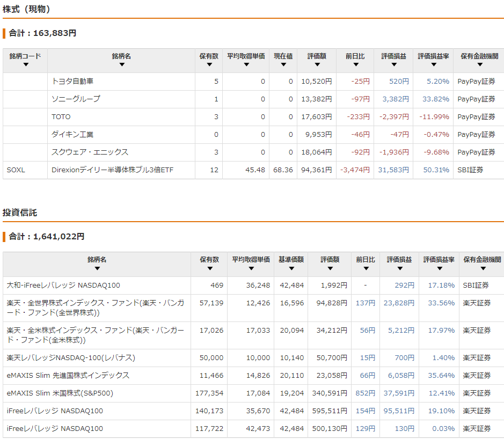
Task: Click 銘柄名 sort arrow in 投資信託 table
Action: [97, 268]
